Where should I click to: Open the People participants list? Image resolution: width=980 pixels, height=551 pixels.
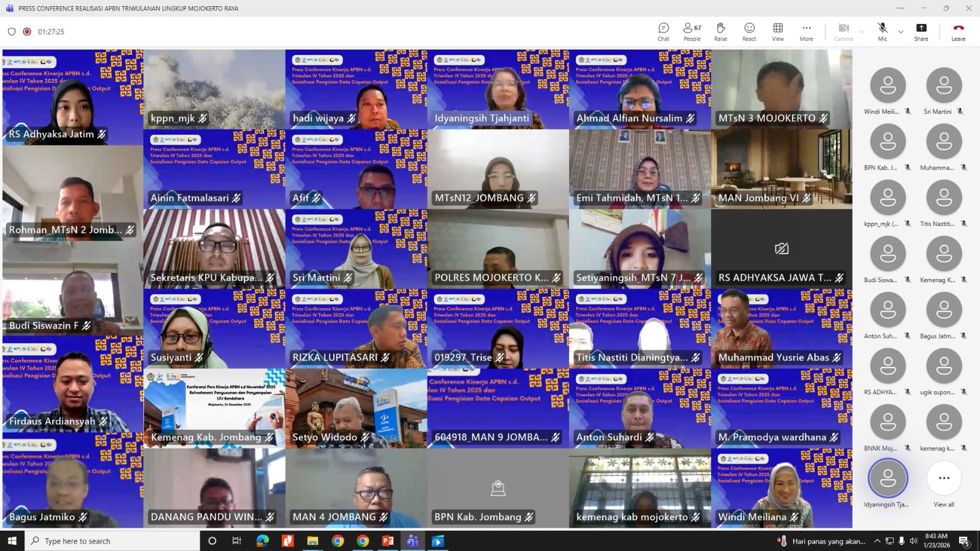pyautogui.click(x=692, y=32)
